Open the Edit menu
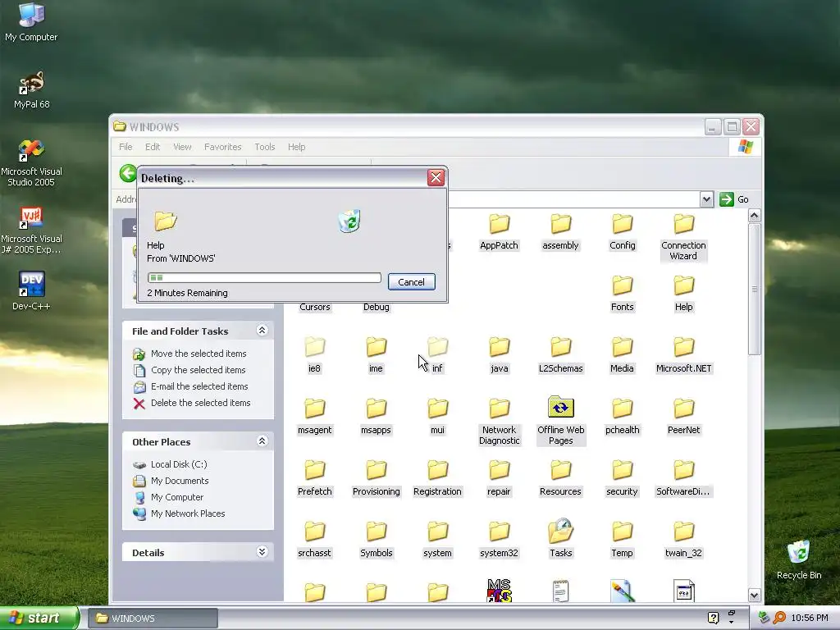 click(153, 147)
